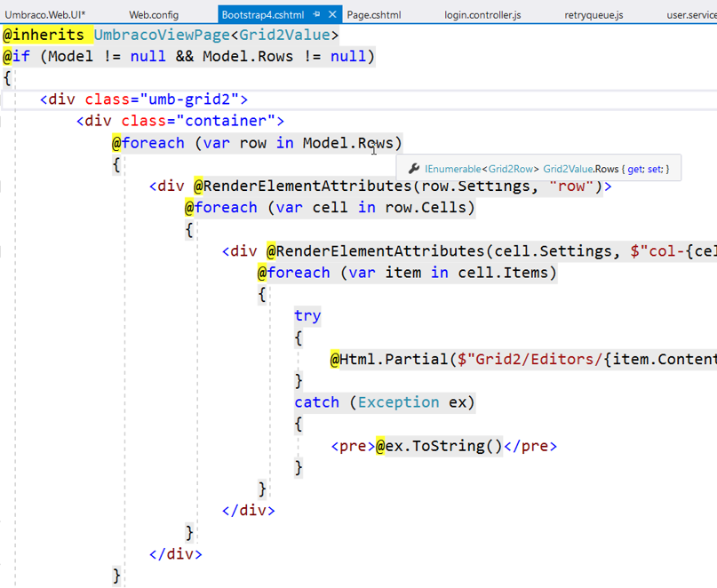Click the 'get;' accessor in the tooltip
Screen dimensions: 717x588
click(x=635, y=169)
